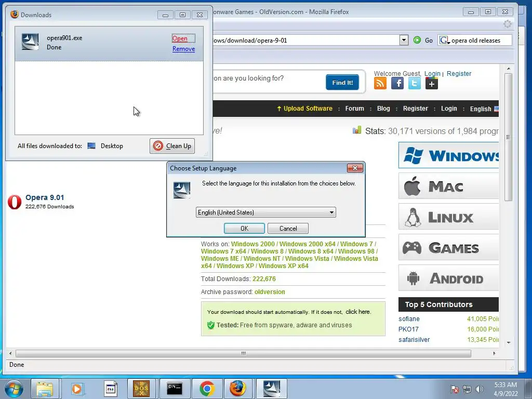The width and height of the screenshot is (532, 399).
Task: Confirm language with the OK button
Action: pos(244,229)
